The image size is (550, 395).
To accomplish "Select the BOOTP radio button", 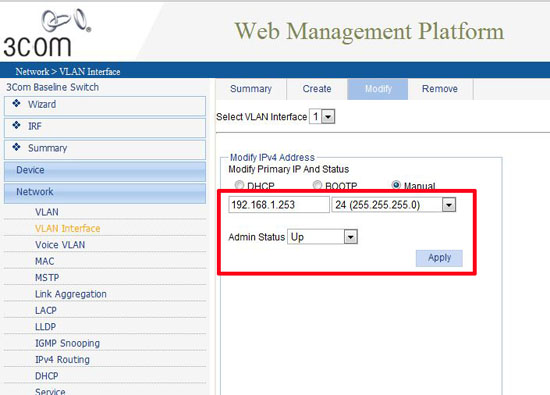I will 317,185.
